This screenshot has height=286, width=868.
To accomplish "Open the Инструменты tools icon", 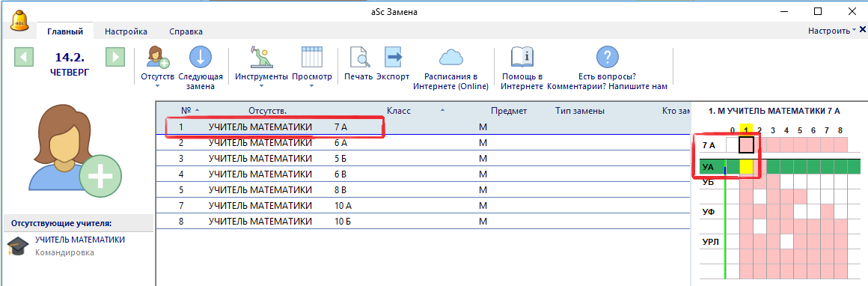I will point(261,58).
